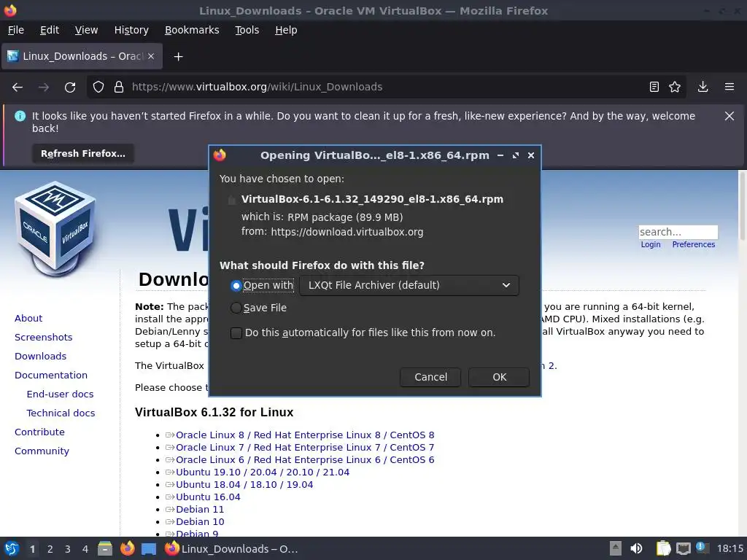The width and height of the screenshot is (747, 560).
Task: Open the network monitor tray icon
Action: 683,548
